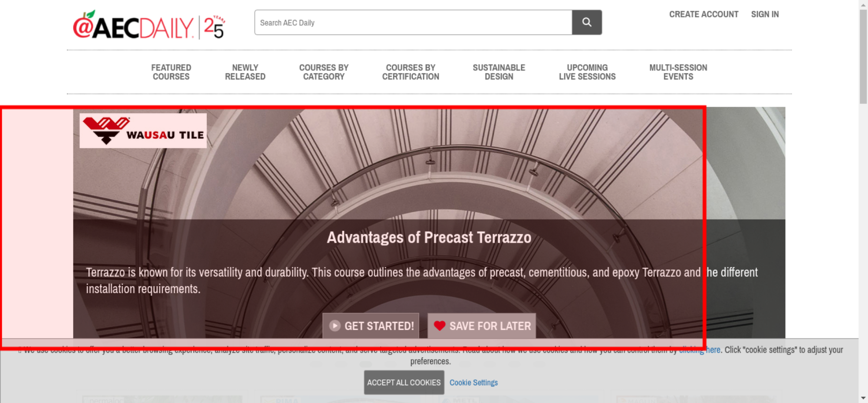Open Upcoming Live Sessions
The image size is (868, 403).
click(587, 72)
